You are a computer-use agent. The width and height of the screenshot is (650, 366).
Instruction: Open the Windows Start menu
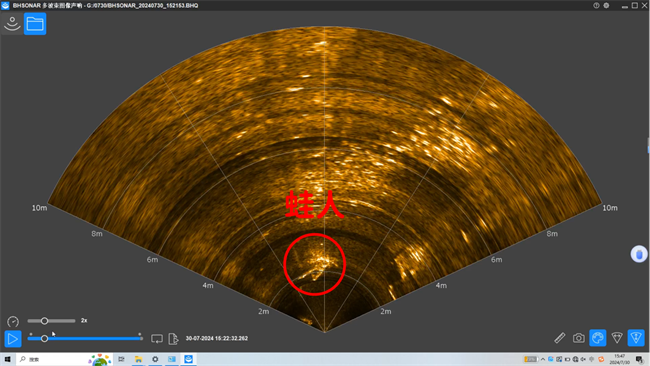click(7, 359)
